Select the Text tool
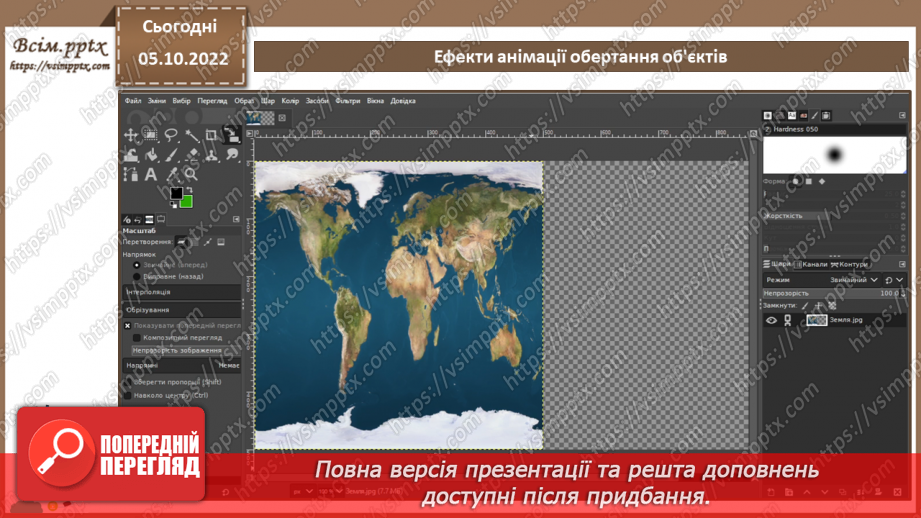 coord(151,174)
